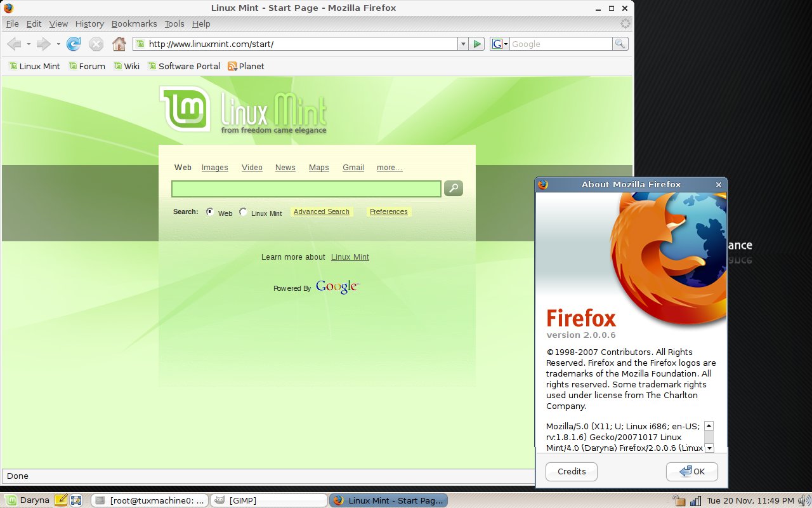Select the Linux Mint search radio button
Image resolution: width=812 pixels, height=508 pixels.
(x=243, y=212)
